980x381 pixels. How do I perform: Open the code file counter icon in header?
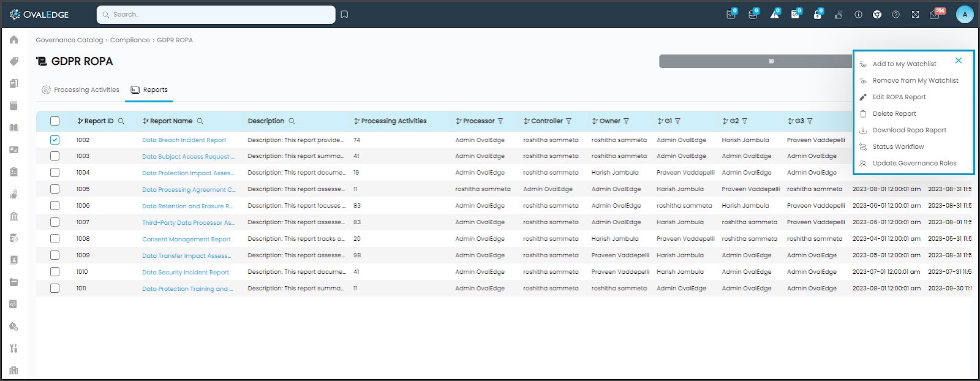(796, 14)
